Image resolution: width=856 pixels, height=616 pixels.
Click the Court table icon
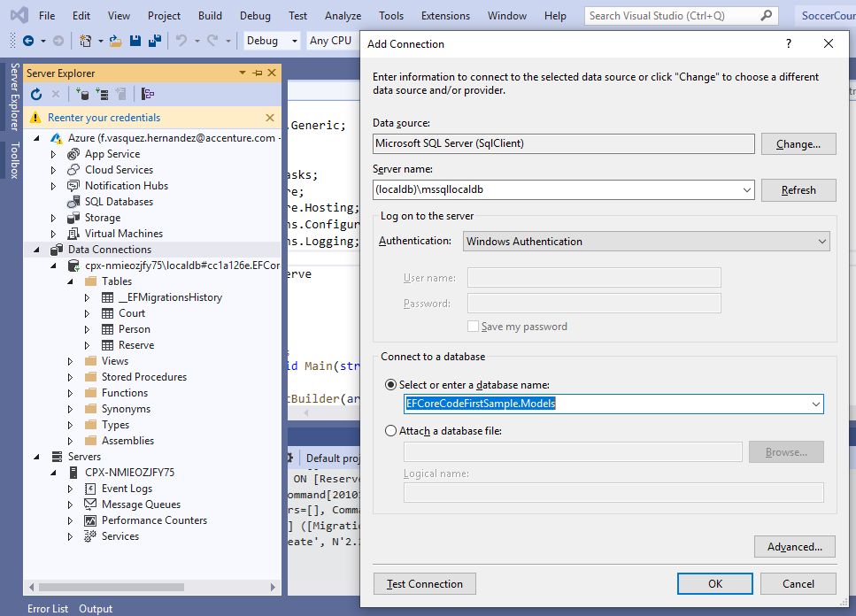[107, 313]
